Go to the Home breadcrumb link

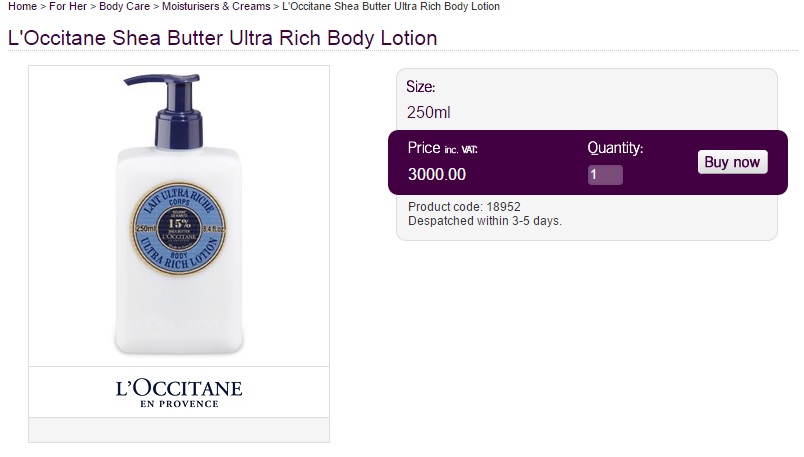21,7
